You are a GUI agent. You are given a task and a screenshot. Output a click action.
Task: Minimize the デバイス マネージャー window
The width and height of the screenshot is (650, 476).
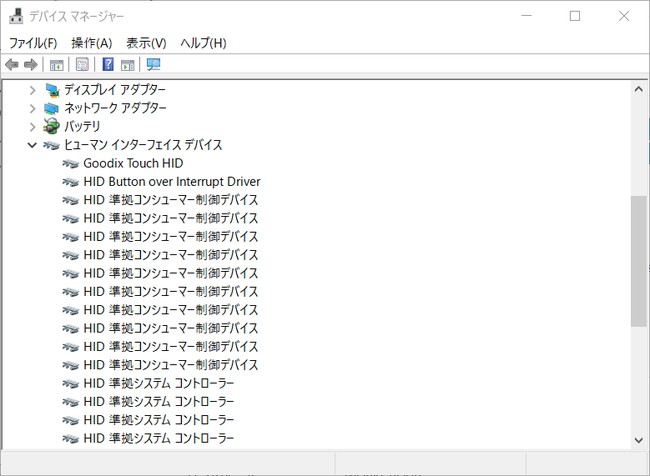pyautogui.click(x=526, y=16)
